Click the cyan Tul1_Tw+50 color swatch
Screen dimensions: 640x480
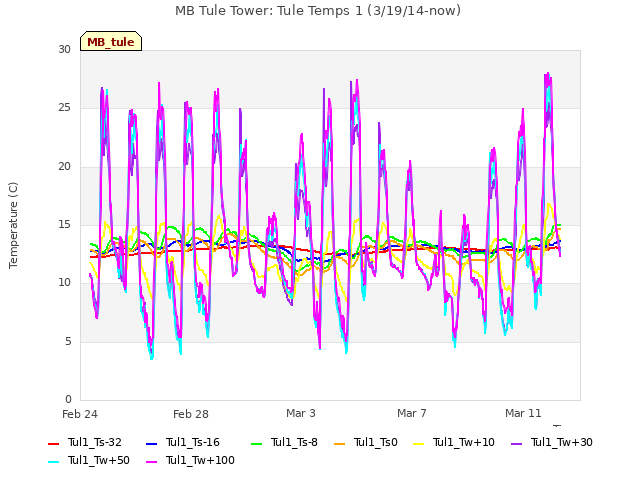pyautogui.click(x=53, y=461)
